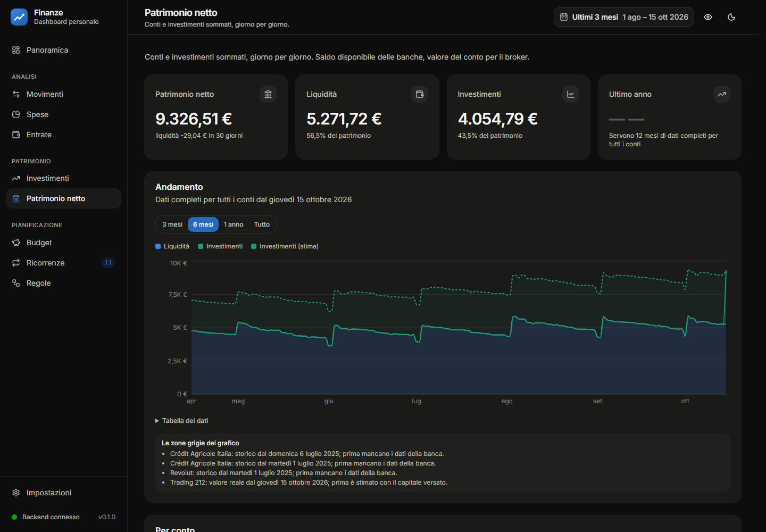Click the 4.054,79 € investments value

click(498, 119)
